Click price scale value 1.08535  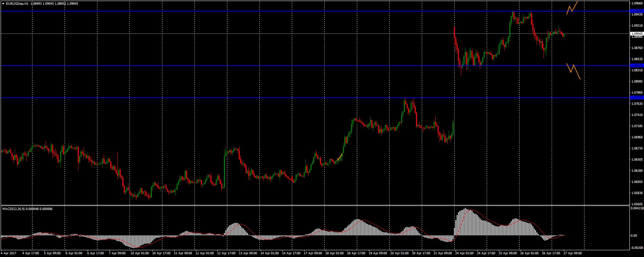pos(637,59)
